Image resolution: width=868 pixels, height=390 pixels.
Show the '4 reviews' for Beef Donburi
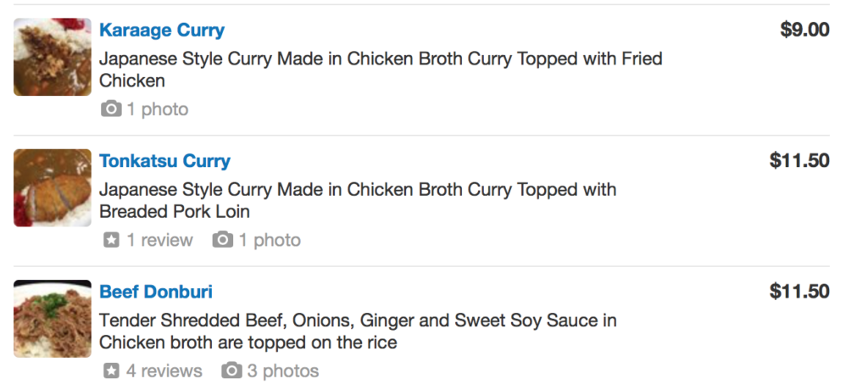(164, 371)
